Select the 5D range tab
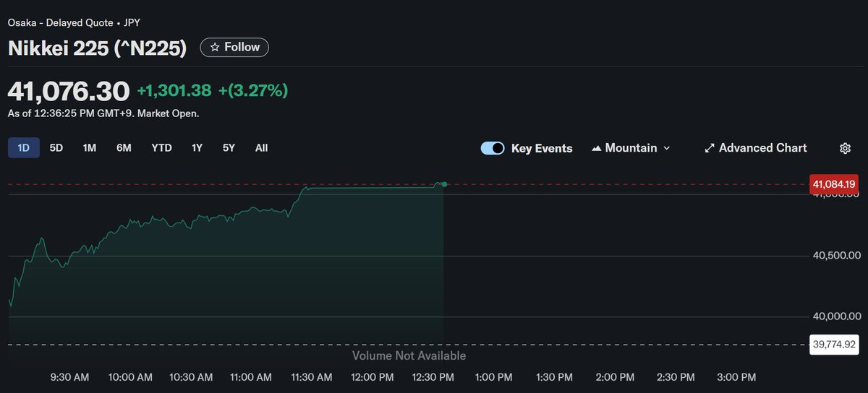This screenshot has height=393, width=868. (x=56, y=147)
